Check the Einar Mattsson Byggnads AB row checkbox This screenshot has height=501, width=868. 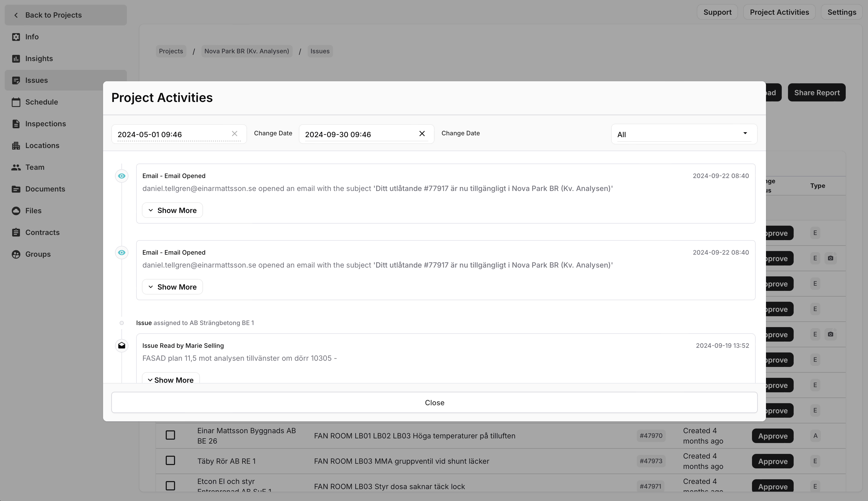pos(170,435)
